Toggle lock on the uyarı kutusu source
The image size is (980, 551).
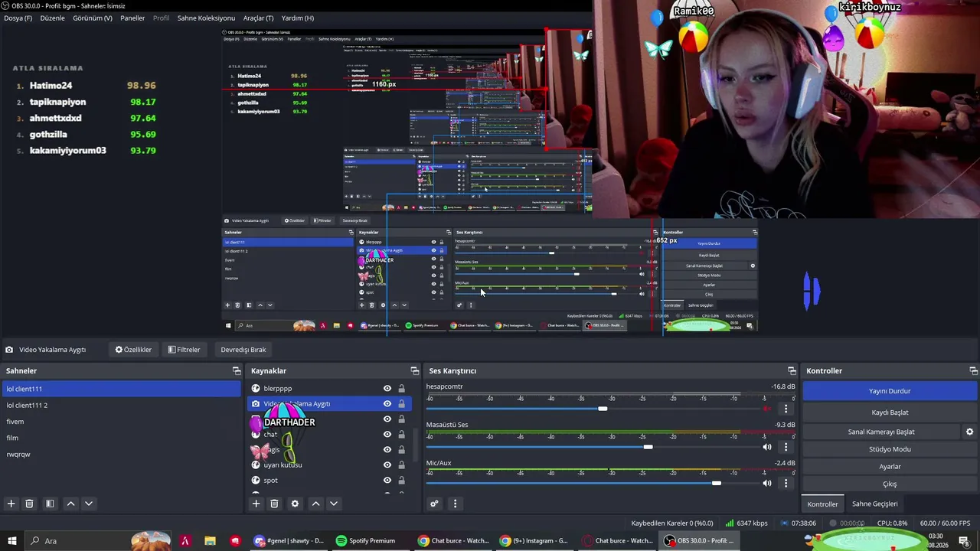coord(401,465)
